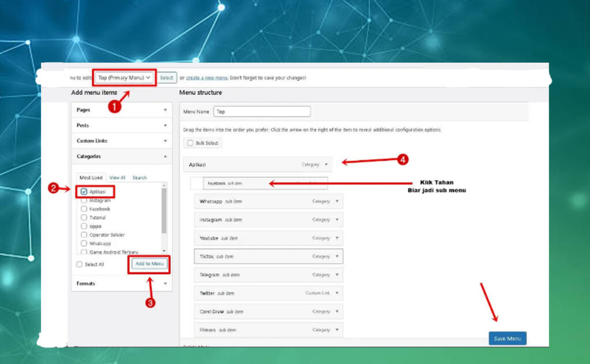The height and width of the screenshot is (364, 590).
Task: Expand the Instagram sub item options
Action: 337,220
